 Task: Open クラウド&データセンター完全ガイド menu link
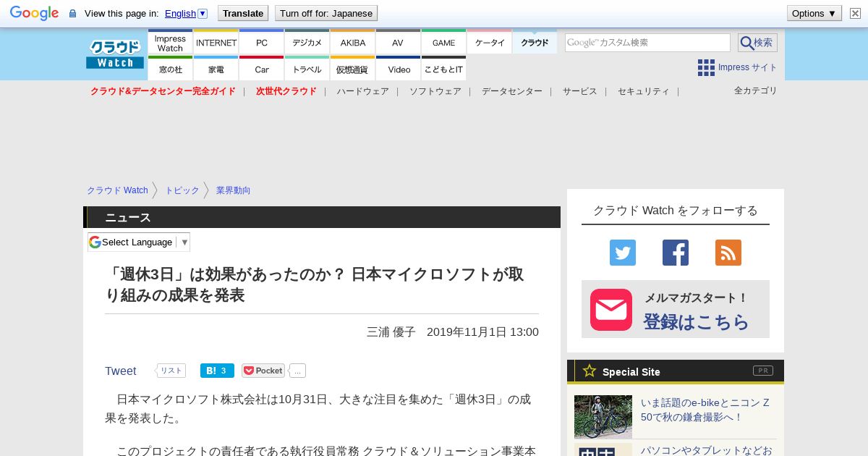click(163, 91)
